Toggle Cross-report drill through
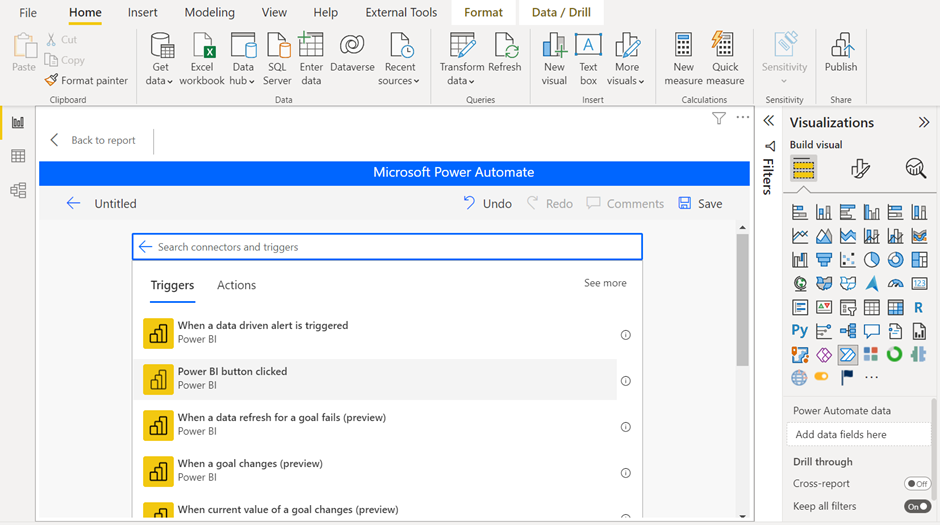The width and height of the screenshot is (940, 525). [x=917, y=484]
